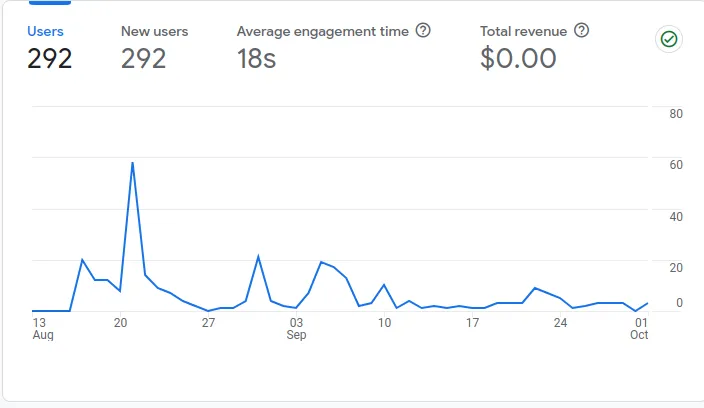The height and width of the screenshot is (408, 704).
Task: Click the 27 date label on x-axis
Action: (x=208, y=323)
